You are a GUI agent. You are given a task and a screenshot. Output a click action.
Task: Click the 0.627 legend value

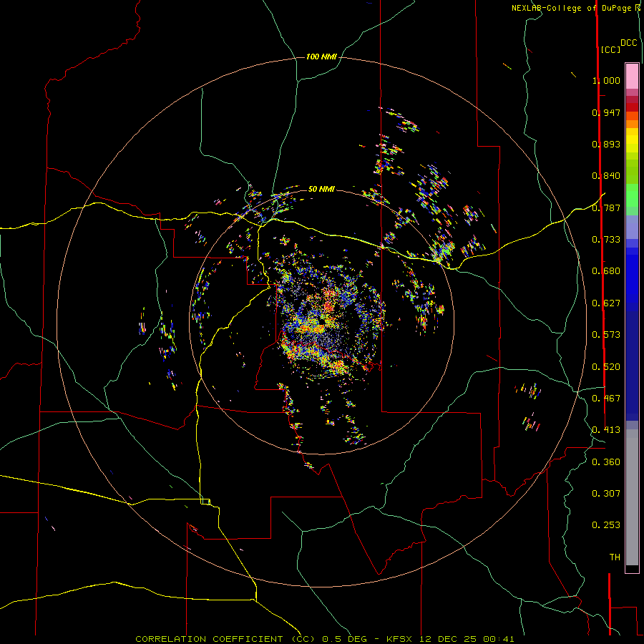606,303
